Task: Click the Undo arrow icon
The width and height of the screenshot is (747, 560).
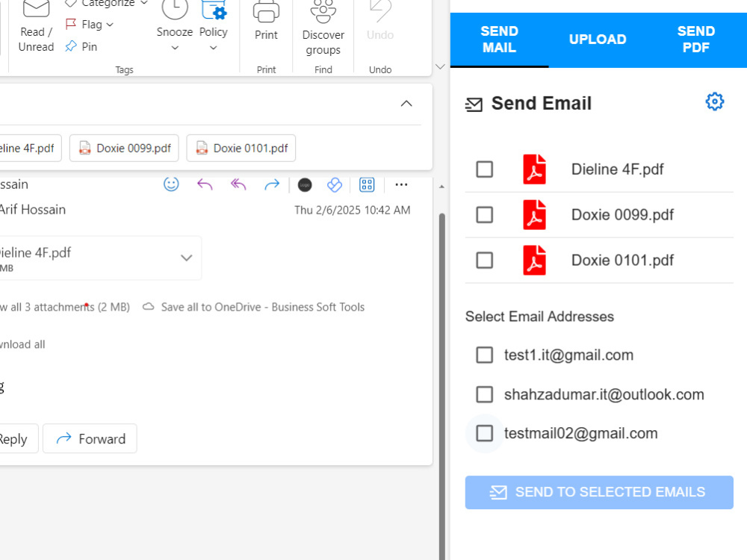Action: [x=380, y=10]
